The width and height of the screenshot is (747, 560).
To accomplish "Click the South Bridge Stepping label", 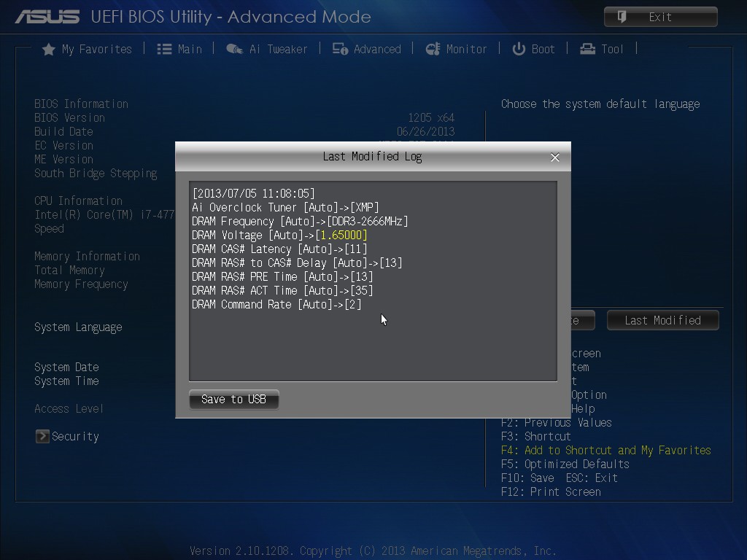I will [96, 174].
